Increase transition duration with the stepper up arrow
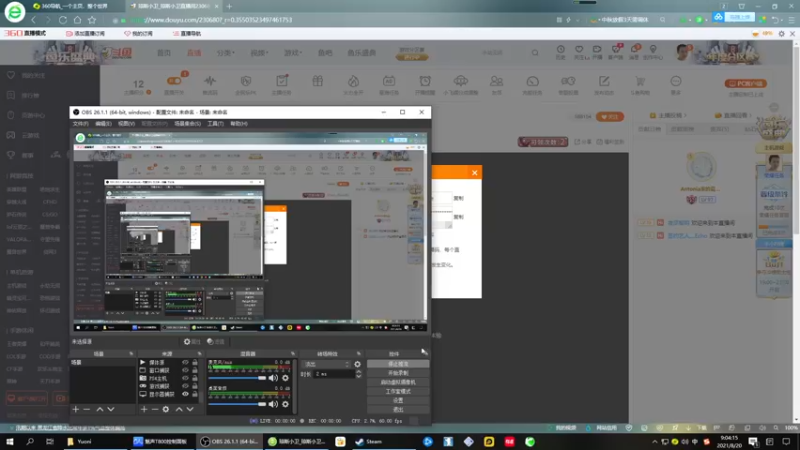Screen dimensions: 800x450 point(359,372)
